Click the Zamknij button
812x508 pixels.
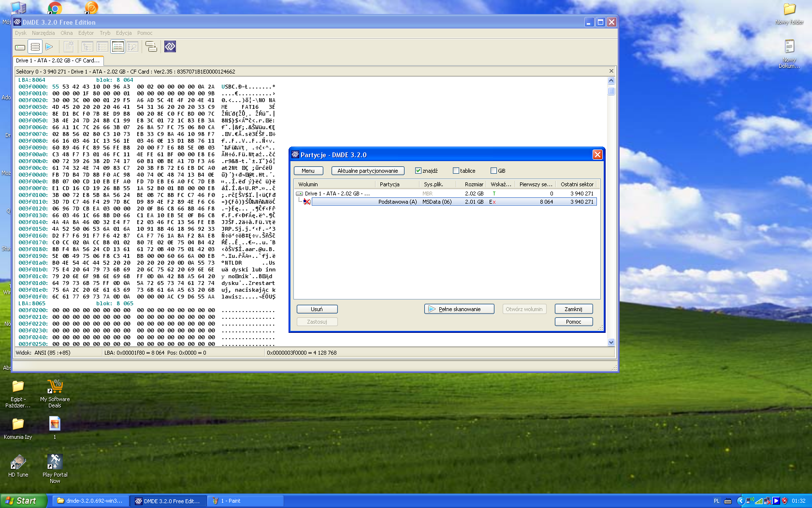point(573,309)
